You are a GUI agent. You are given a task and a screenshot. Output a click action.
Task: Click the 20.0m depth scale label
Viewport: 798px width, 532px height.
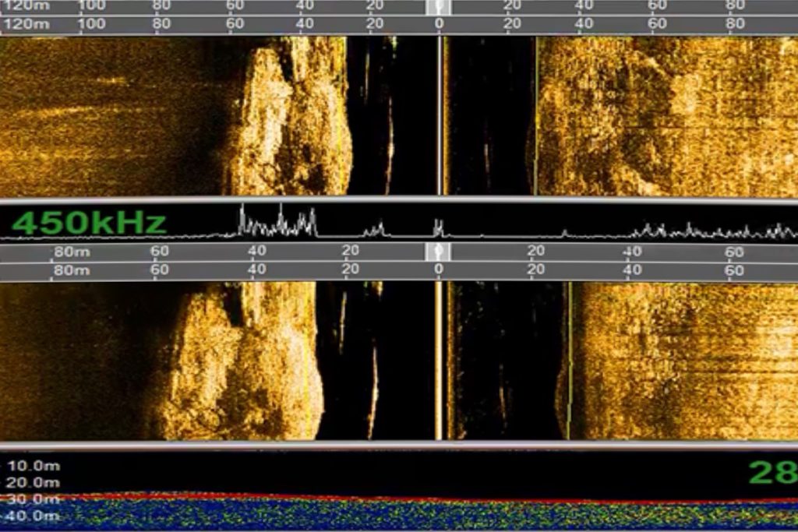(x=33, y=483)
